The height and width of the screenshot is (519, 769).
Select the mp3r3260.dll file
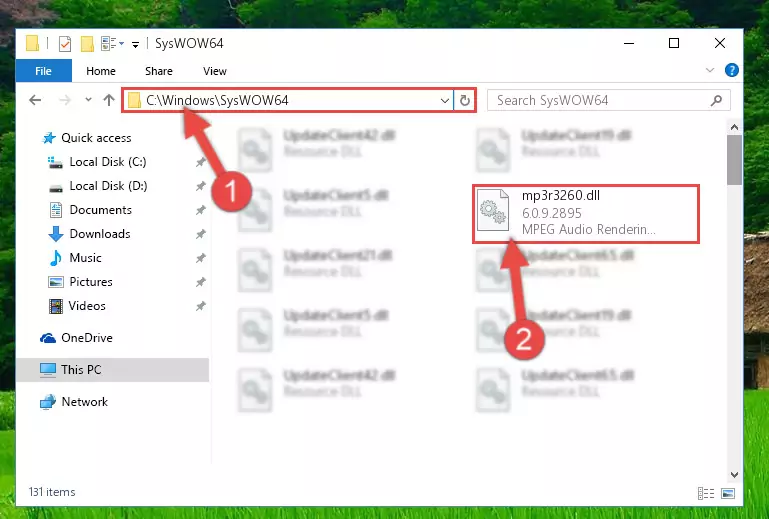point(586,213)
